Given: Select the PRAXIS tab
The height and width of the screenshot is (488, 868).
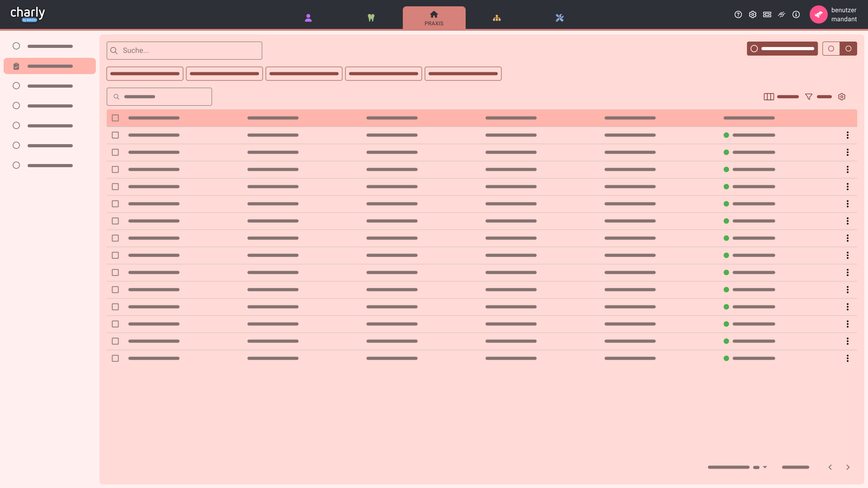Looking at the screenshot, I should click(434, 18).
